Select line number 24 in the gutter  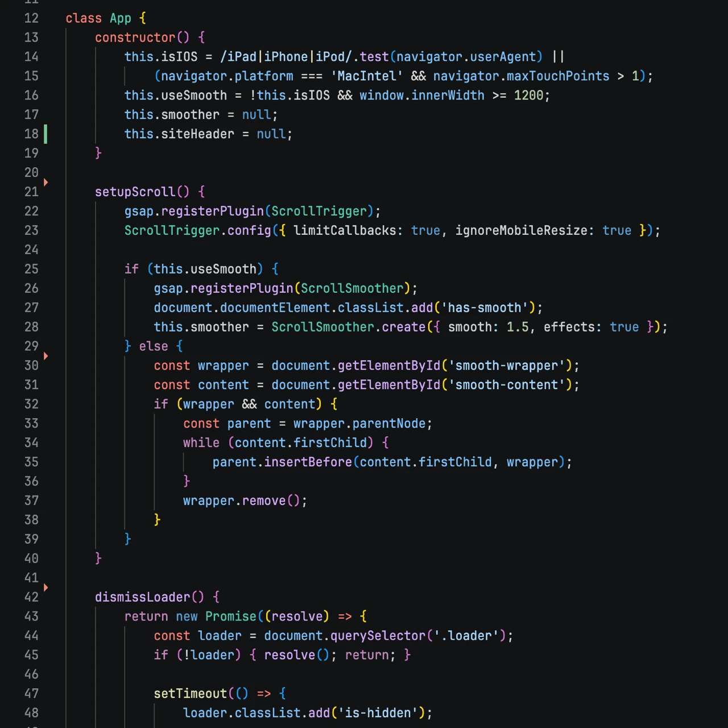(x=31, y=250)
